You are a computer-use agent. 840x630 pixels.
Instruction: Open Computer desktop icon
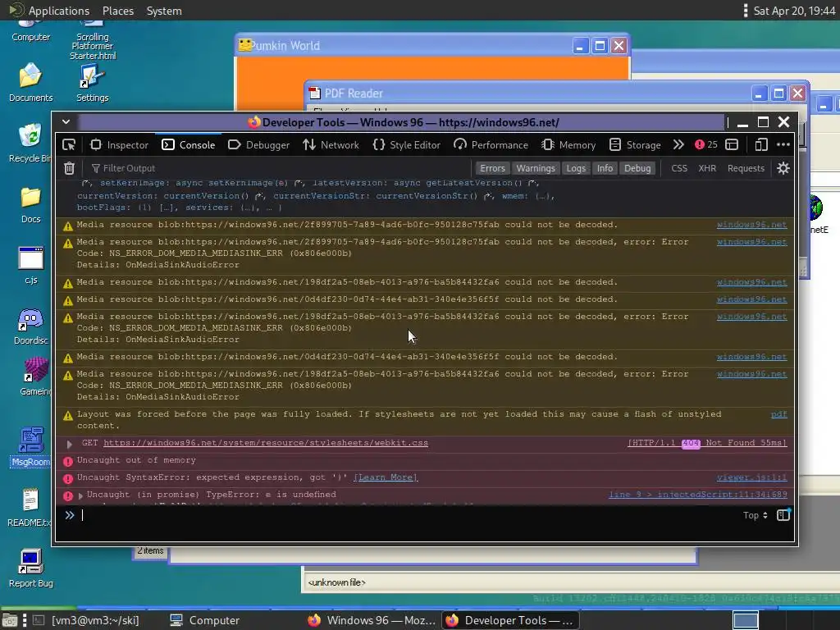30,31
